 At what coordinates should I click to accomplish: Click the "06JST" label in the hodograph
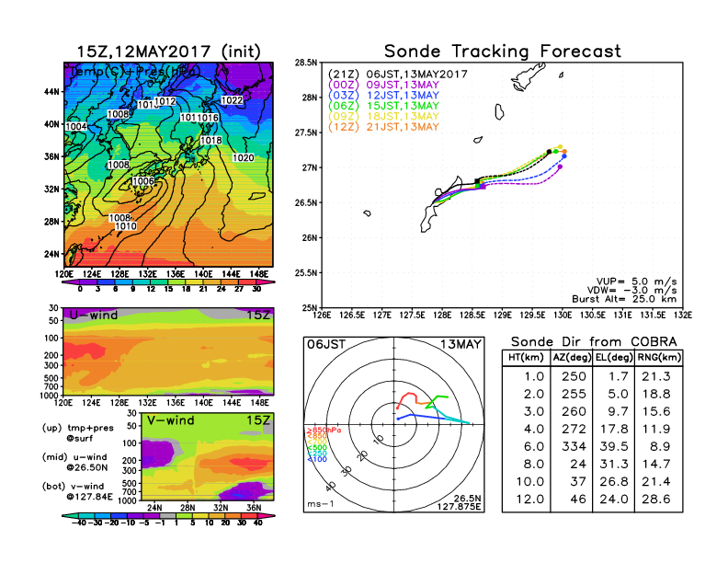point(326,345)
